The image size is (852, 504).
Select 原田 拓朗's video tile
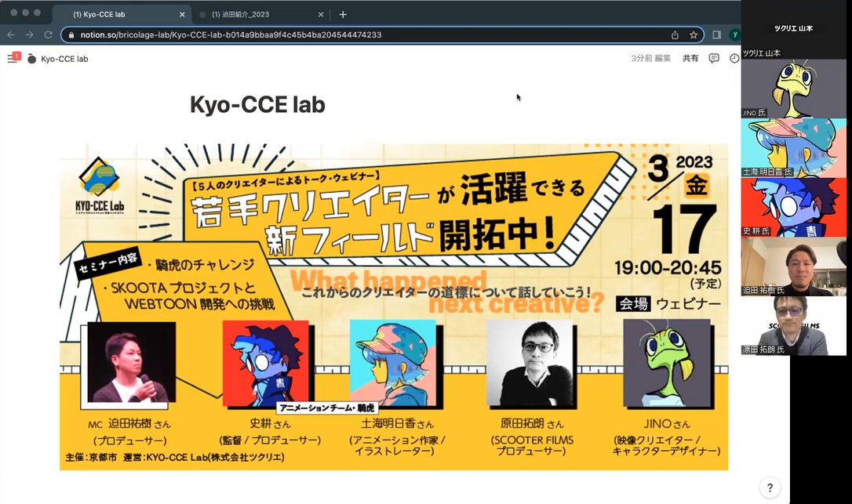pyautogui.click(x=793, y=325)
